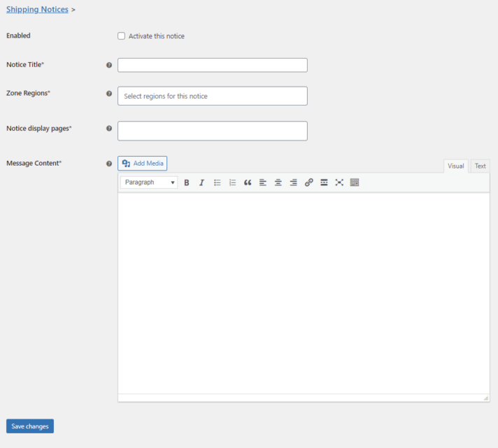Viewport: 498px width, 448px height.
Task: Grab the editor resize handle corner
Action: coord(486,398)
